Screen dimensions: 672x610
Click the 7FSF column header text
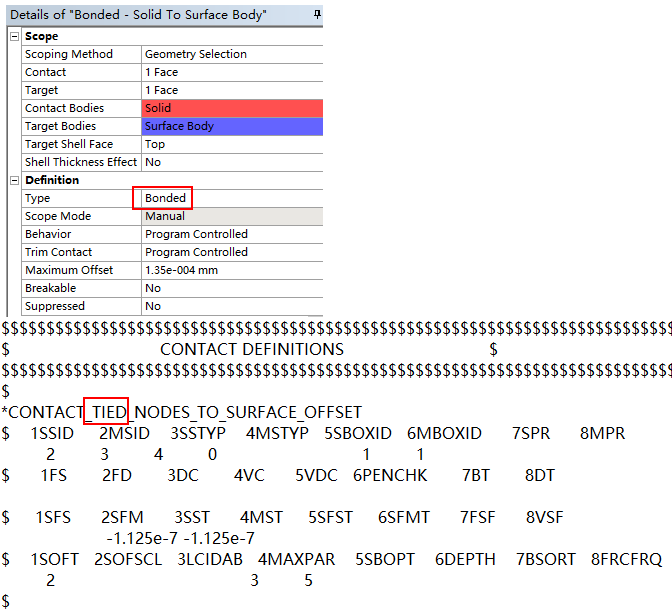[477, 517]
